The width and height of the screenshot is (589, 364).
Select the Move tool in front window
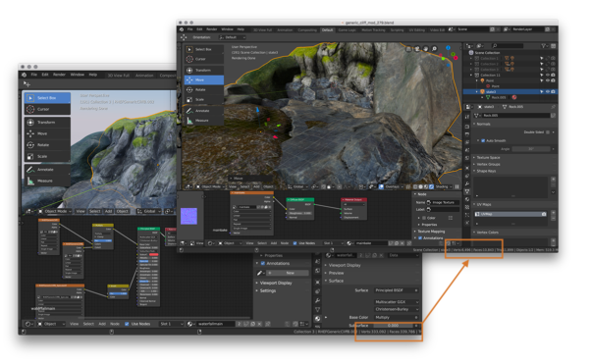coord(204,79)
